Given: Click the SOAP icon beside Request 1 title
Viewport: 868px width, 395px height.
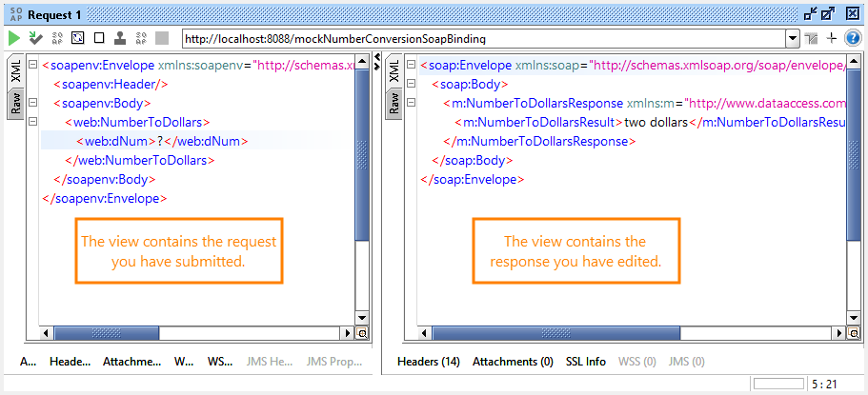Looking at the screenshot, I should (x=16, y=15).
